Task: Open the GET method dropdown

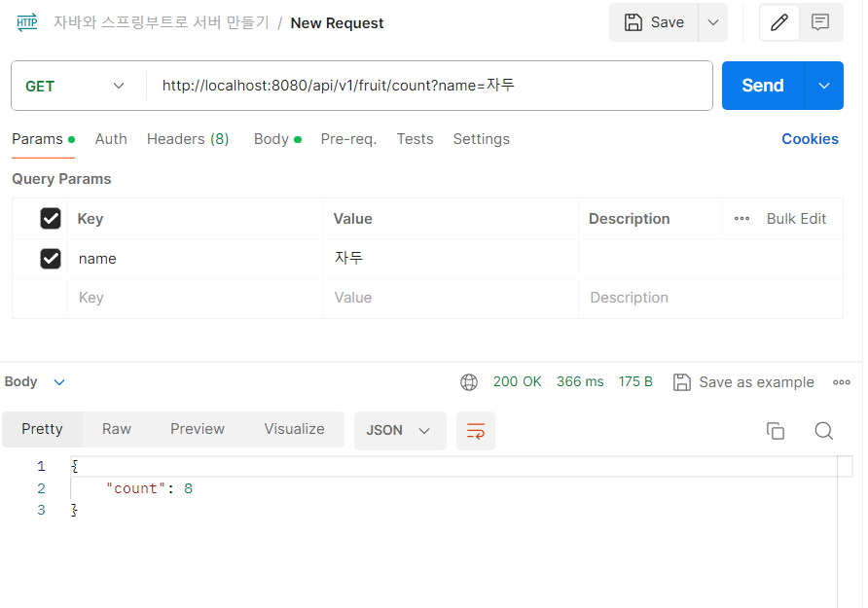Action: point(75,87)
